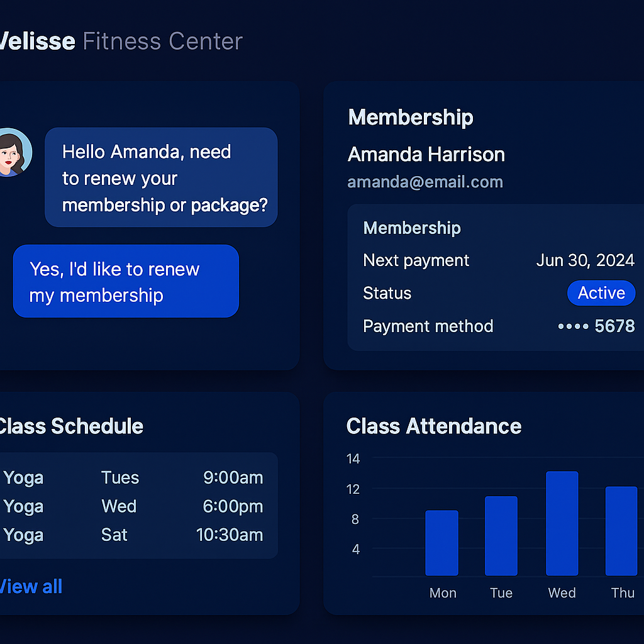Select the Thursday attendance bar

coord(621,531)
